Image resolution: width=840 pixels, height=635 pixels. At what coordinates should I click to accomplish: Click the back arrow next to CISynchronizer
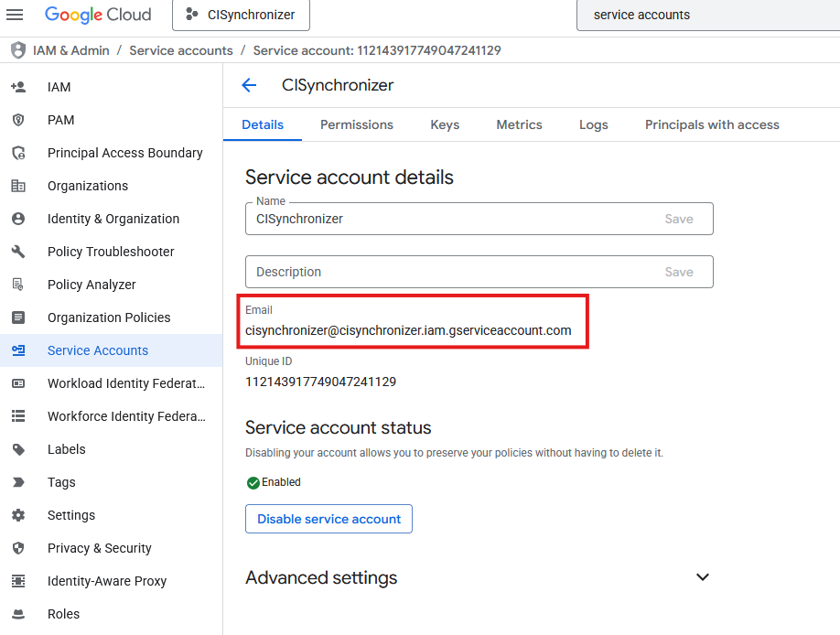(x=249, y=85)
